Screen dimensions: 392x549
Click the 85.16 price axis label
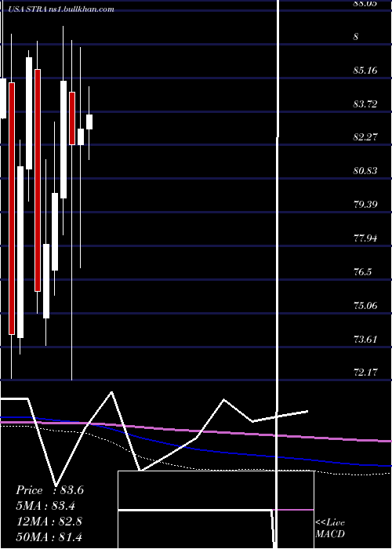point(365,71)
